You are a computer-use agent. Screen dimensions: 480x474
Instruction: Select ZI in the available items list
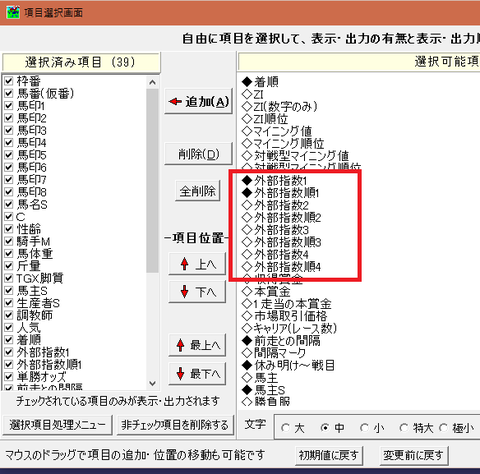pos(253,94)
